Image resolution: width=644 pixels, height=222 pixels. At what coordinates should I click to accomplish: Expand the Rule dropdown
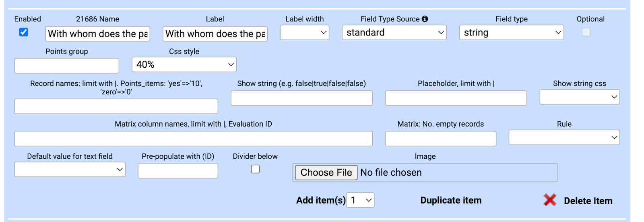[x=564, y=137]
